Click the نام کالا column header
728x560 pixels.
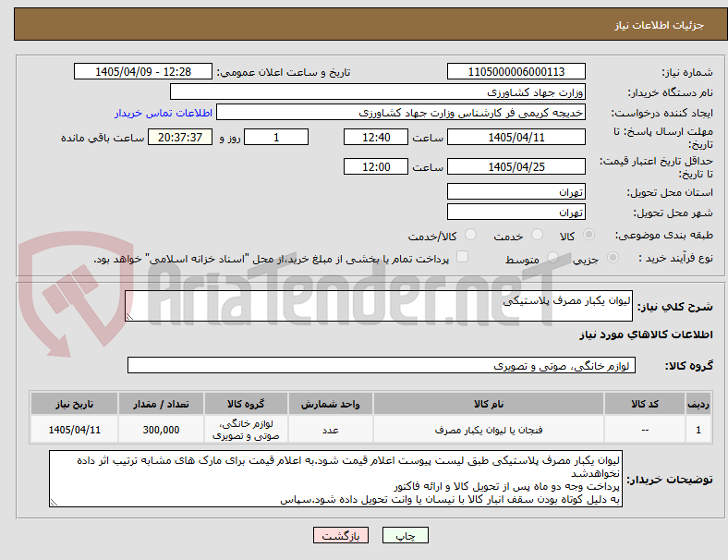[489, 404]
